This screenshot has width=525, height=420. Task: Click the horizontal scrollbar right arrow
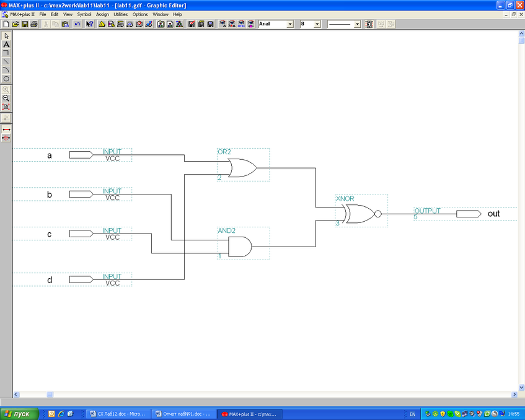pyautogui.click(x=514, y=395)
